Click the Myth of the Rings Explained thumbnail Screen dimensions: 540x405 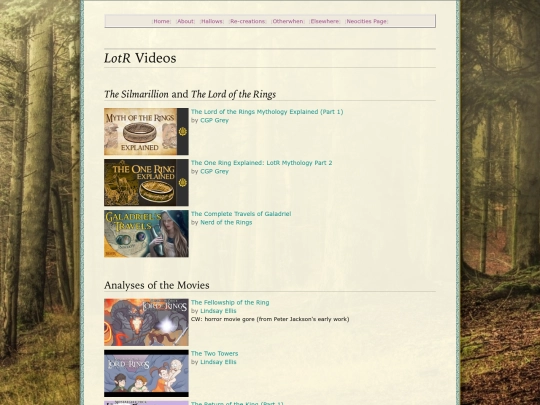coord(146,132)
